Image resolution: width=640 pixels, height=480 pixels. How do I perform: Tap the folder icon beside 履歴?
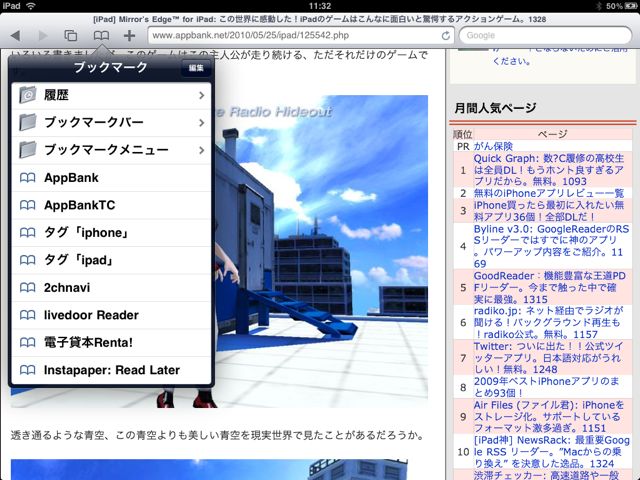click(x=27, y=95)
